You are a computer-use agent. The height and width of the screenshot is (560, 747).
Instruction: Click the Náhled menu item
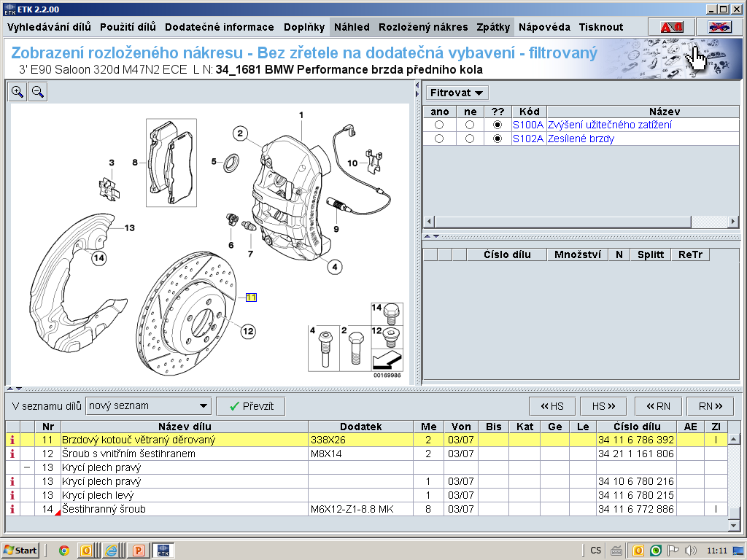click(x=352, y=27)
